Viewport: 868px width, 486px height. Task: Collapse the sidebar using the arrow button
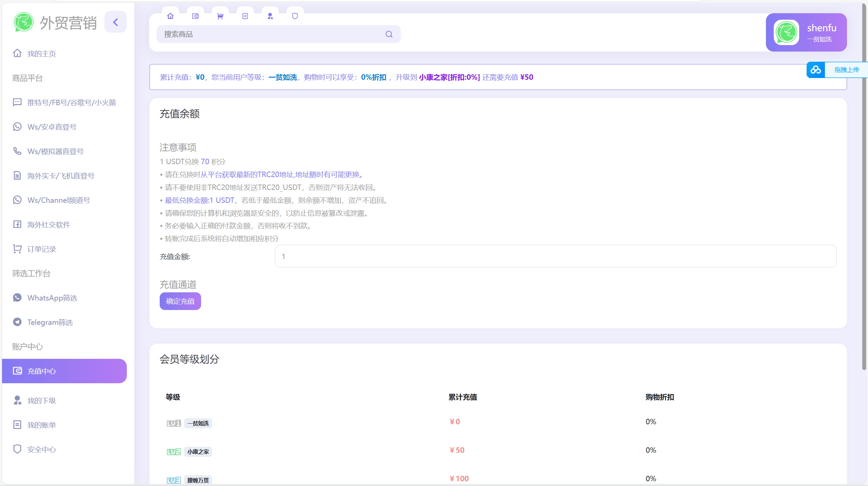[115, 22]
